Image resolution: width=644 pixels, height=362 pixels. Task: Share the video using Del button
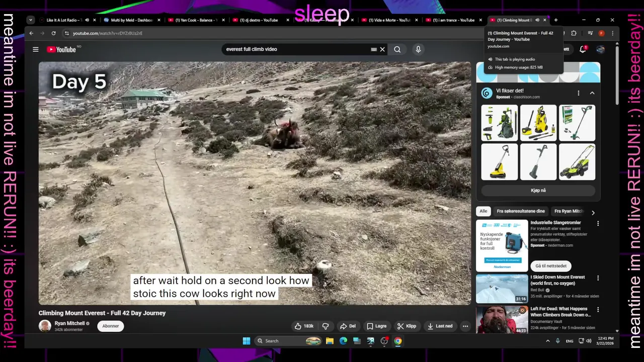click(348, 326)
